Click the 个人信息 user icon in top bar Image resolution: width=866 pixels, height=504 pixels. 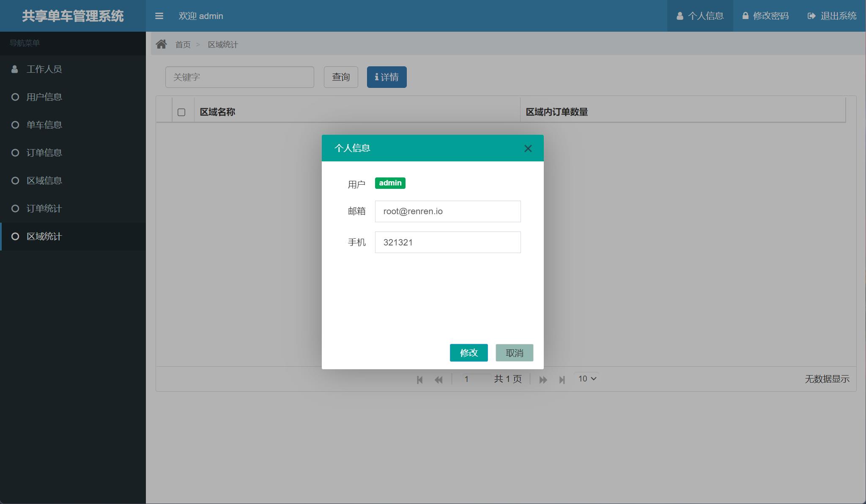[680, 15]
